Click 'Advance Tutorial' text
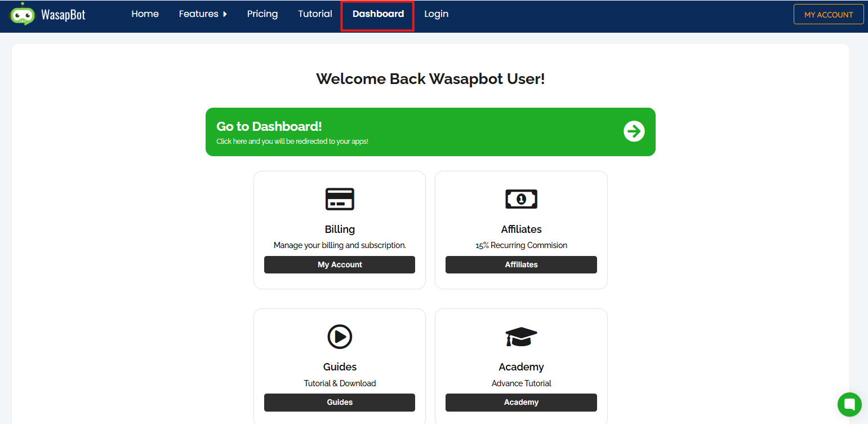The height and width of the screenshot is (424, 868). pyautogui.click(x=521, y=383)
